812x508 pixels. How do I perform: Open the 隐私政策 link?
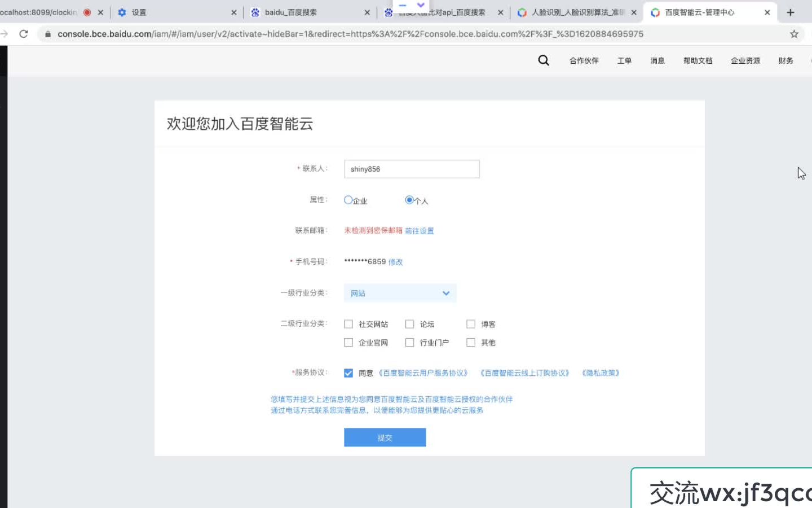(601, 373)
